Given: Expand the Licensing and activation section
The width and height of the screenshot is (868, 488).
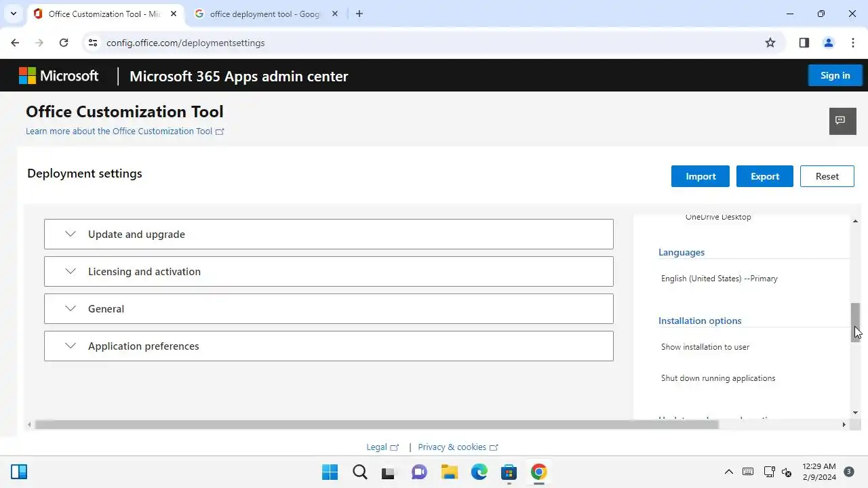Looking at the screenshot, I should pos(329,271).
